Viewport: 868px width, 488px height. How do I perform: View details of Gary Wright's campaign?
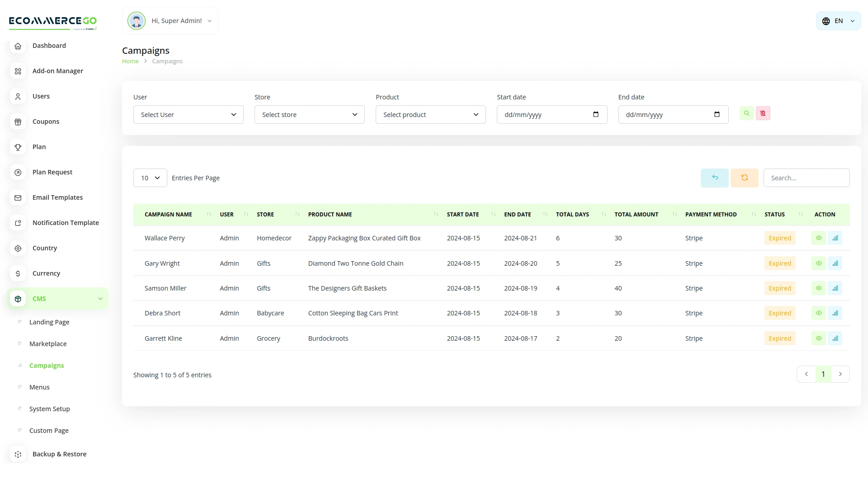click(819, 263)
